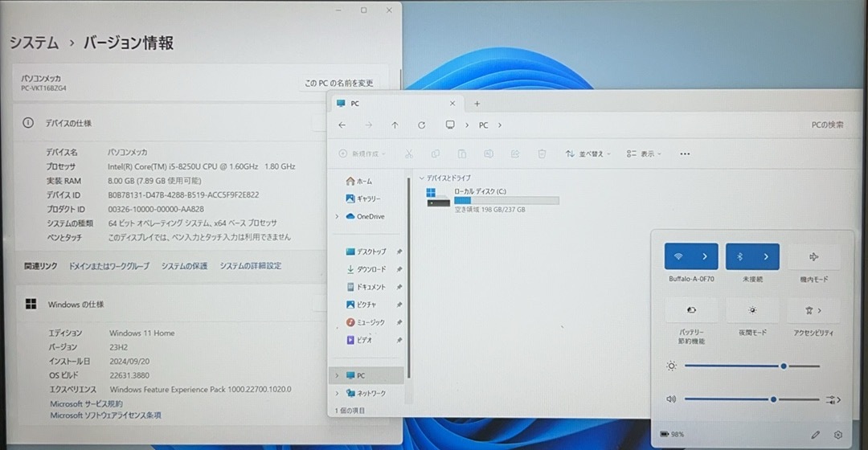This screenshot has width=868, height=450.
Task: Open the ピクチャ quick access folder
Action: point(361,305)
